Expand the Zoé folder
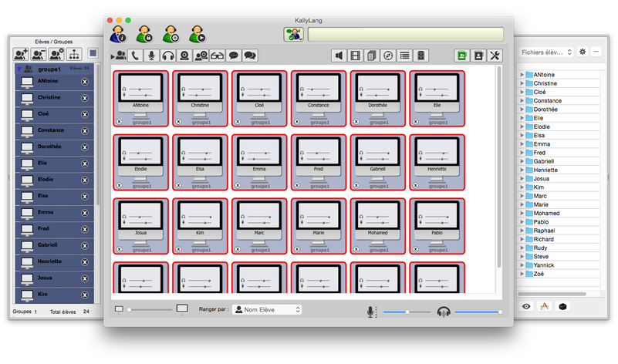 [522, 274]
